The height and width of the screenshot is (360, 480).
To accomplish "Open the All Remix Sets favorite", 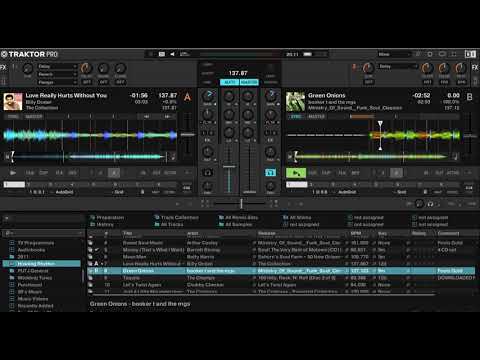I will tap(238, 217).
